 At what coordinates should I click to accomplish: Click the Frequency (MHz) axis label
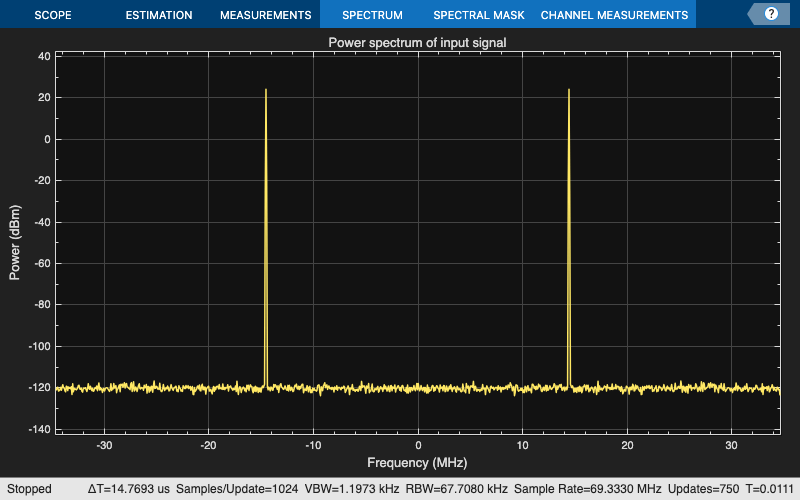coord(417,463)
